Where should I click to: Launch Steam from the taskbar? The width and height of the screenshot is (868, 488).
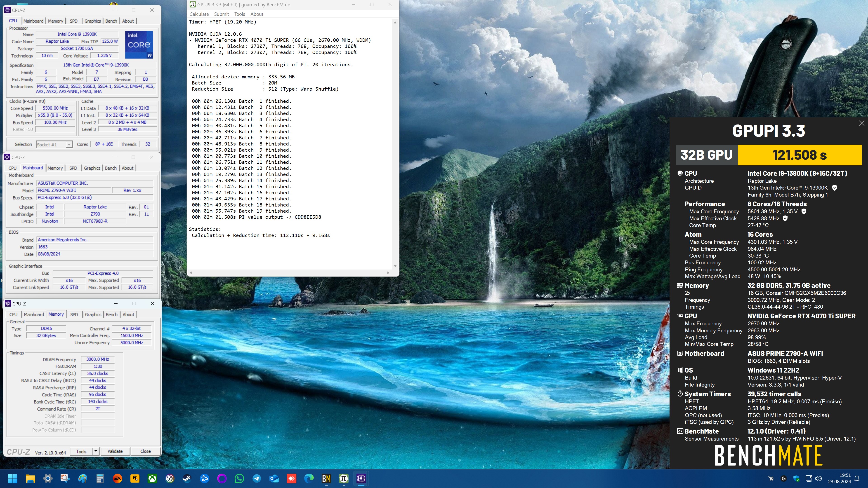[187, 479]
